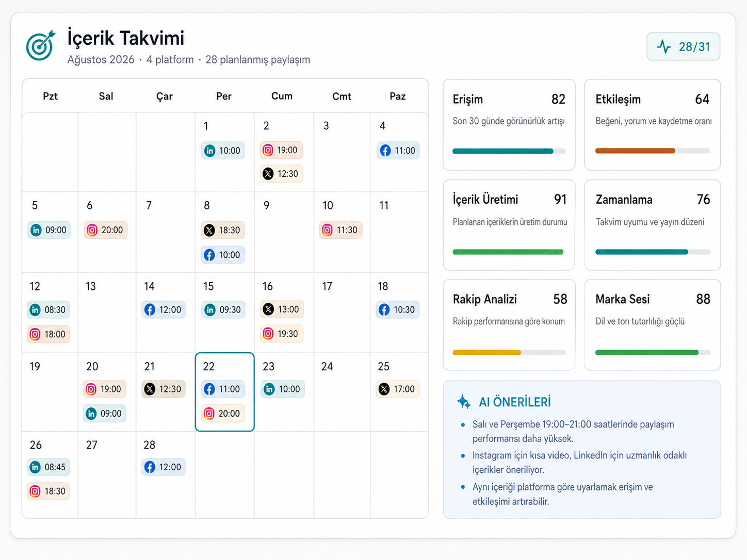Click the X icon on day 16's 13:00 post
Screen dimensions: 747x560
268,309
